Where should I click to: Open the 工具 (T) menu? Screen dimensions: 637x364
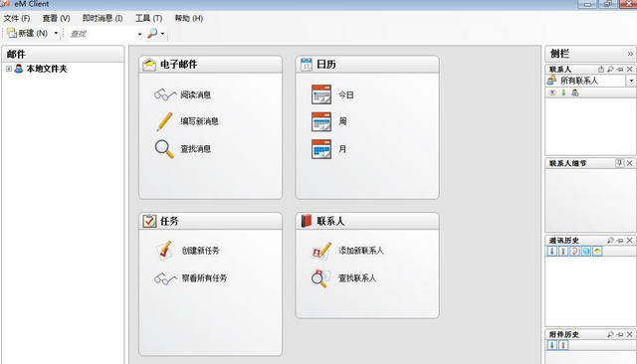coord(148,18)
